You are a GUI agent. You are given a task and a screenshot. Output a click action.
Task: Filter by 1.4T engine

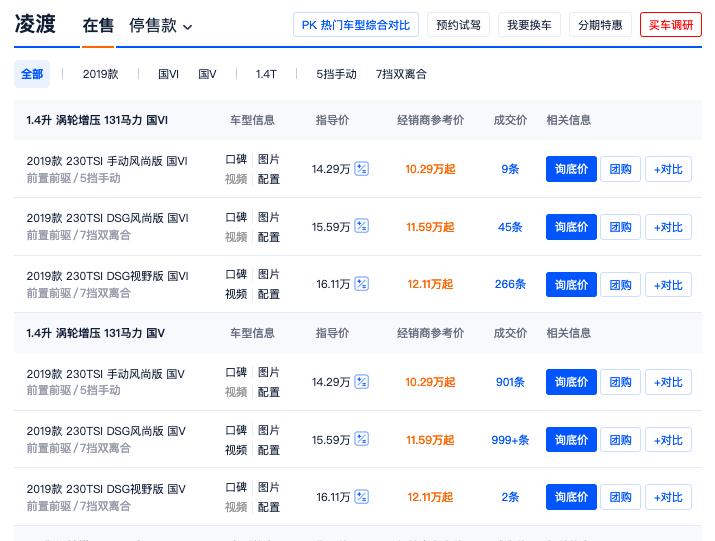[266, 74]
